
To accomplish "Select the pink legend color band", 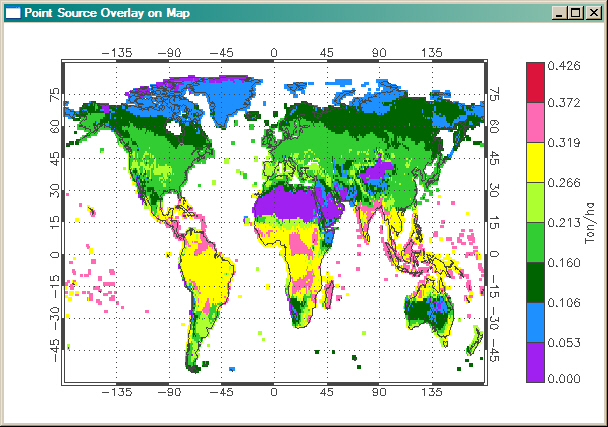I will point(537,122).
